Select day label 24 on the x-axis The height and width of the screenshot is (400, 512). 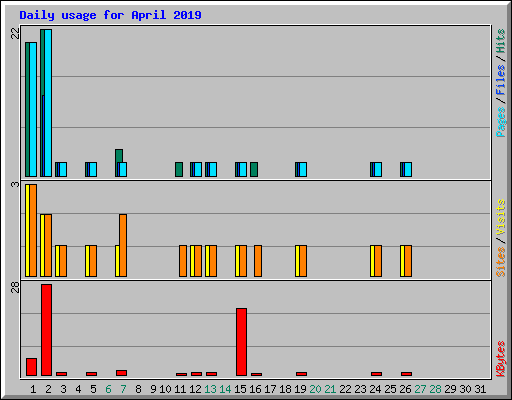pyautogui.click(x=375, y=389)
